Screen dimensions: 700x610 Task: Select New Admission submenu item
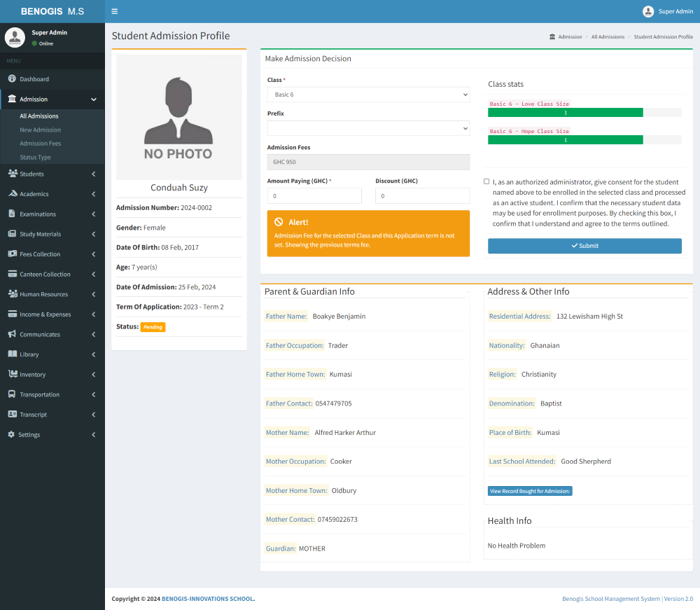[x=40, y=130]
